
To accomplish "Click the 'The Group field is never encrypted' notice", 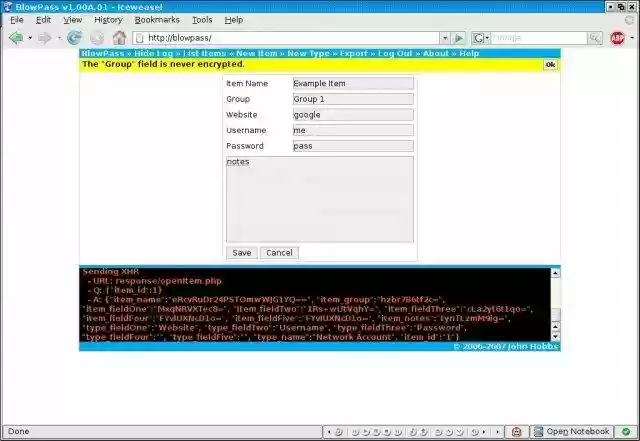I will click(x=163, y=64).
